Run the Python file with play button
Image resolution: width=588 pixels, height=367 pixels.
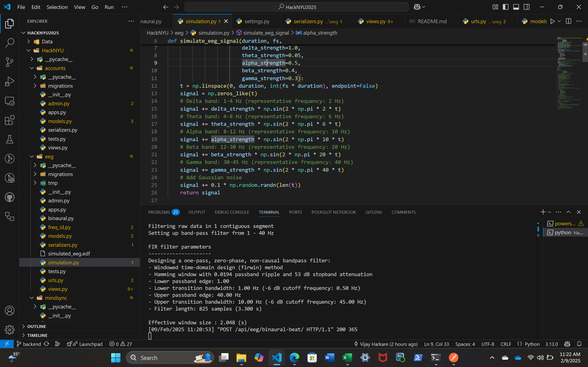click(x=552, y=21)
